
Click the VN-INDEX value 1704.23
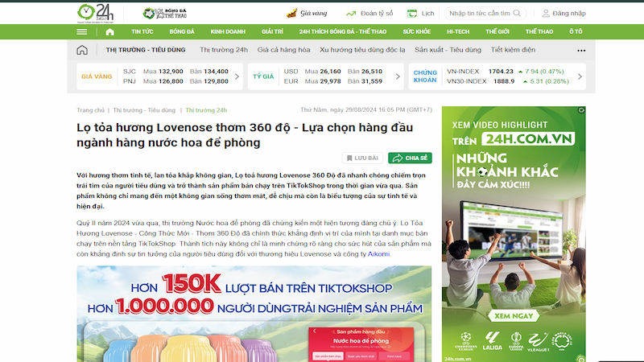point(501,72)
